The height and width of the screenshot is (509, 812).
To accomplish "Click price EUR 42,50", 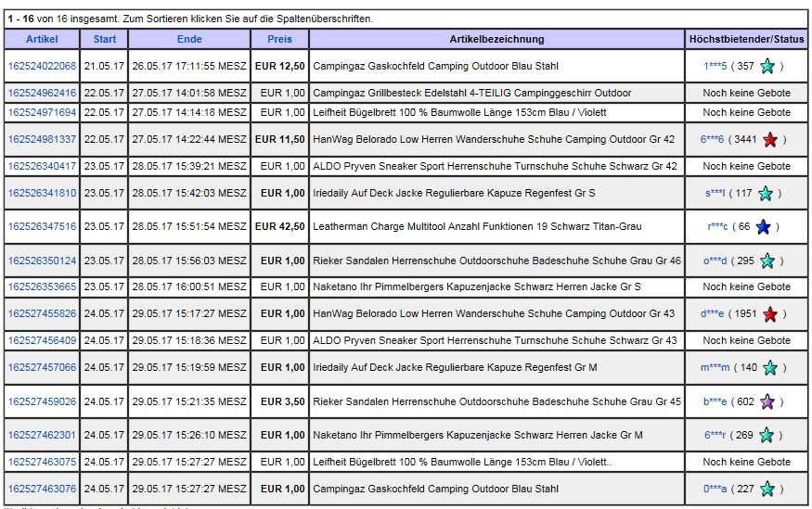I will click(279, 226).
